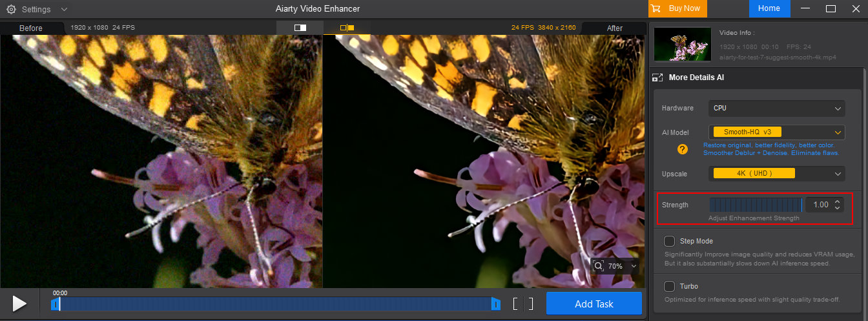This screenshot has width=868, height=321.
Task: Click the trim end bracket icon
Action: point(531,304)
